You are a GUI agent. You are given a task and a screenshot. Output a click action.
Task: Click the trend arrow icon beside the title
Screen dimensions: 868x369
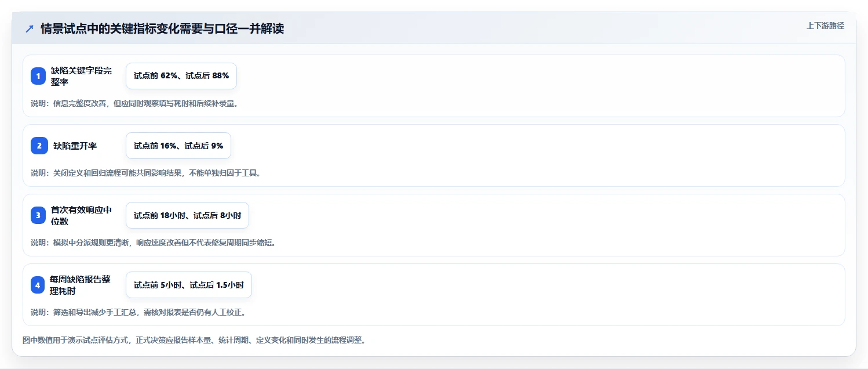coord(30,29)
